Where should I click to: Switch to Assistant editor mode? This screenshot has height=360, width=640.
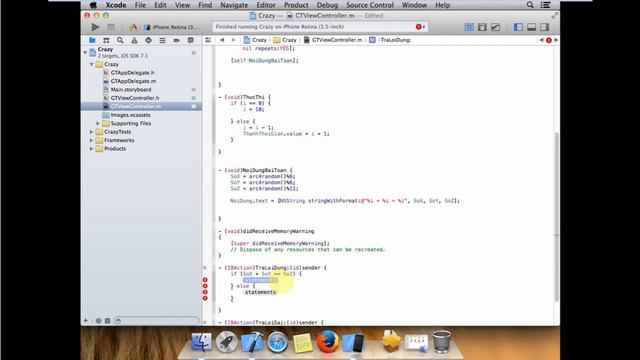click(482, 27)
